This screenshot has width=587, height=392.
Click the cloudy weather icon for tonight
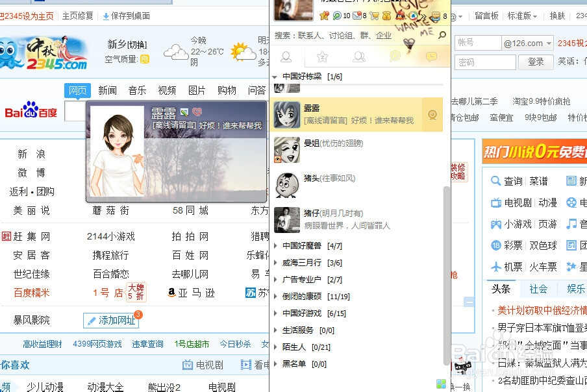pyautogui.click(x=176, y=52)
